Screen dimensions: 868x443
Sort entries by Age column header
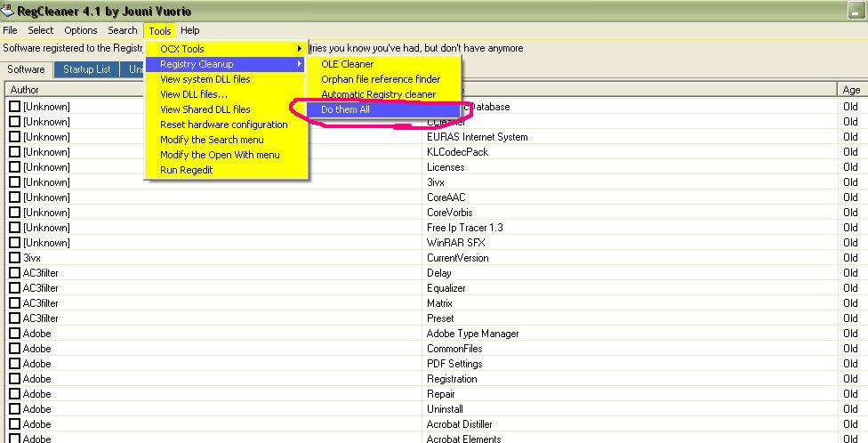tap(851, 90)
